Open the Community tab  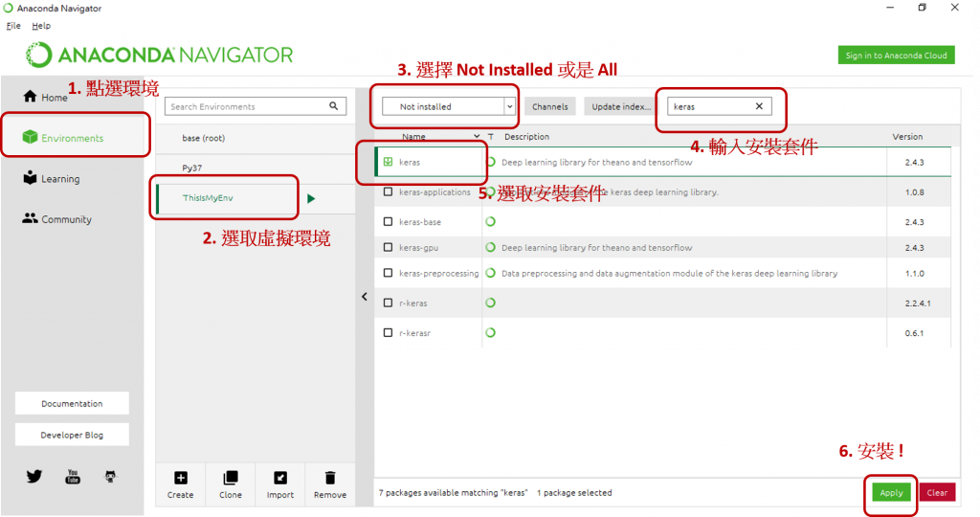(x=56, y=219)
